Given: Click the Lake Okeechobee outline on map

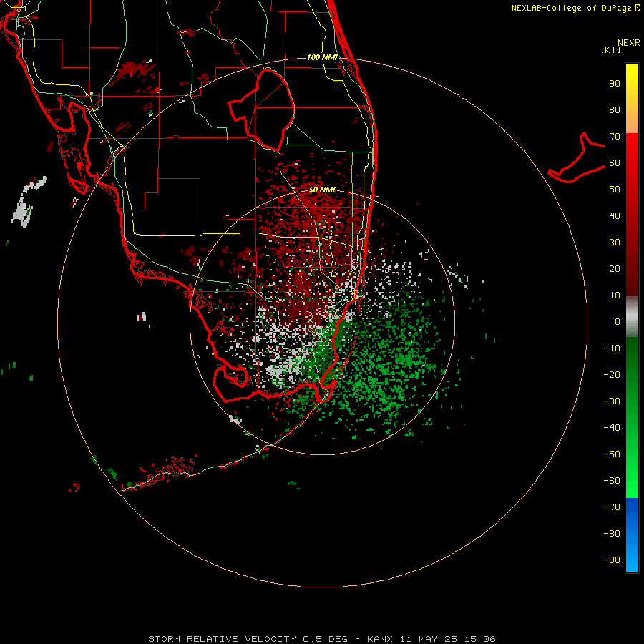Looking at the screenshot, I should (x=262, y=110).
